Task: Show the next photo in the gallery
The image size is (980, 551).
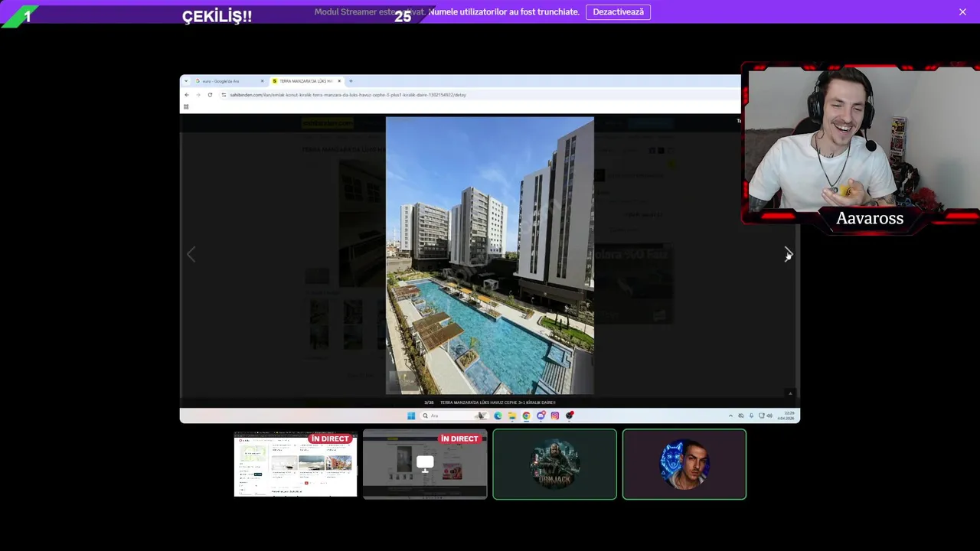Action: point(788,254)
